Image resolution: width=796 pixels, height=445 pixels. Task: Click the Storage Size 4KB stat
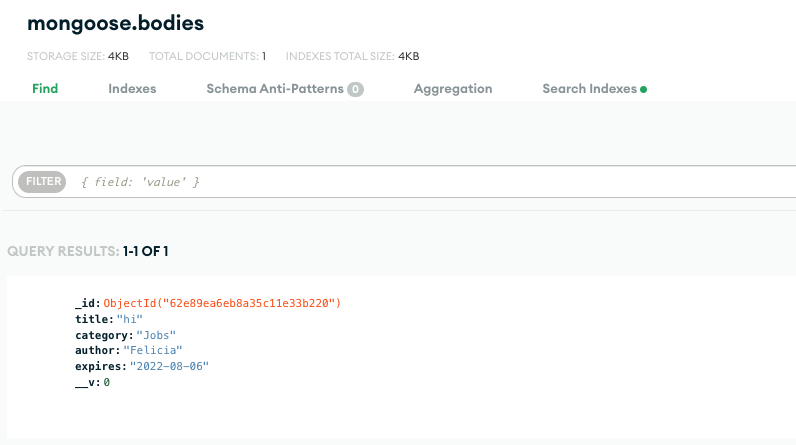click(118, 56)
